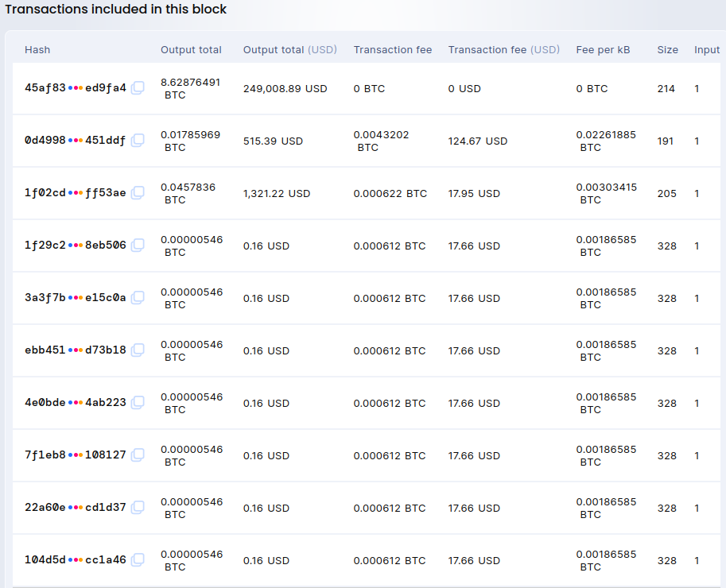Open transaction 7f1eb8…108127

[x=76, y=455]
